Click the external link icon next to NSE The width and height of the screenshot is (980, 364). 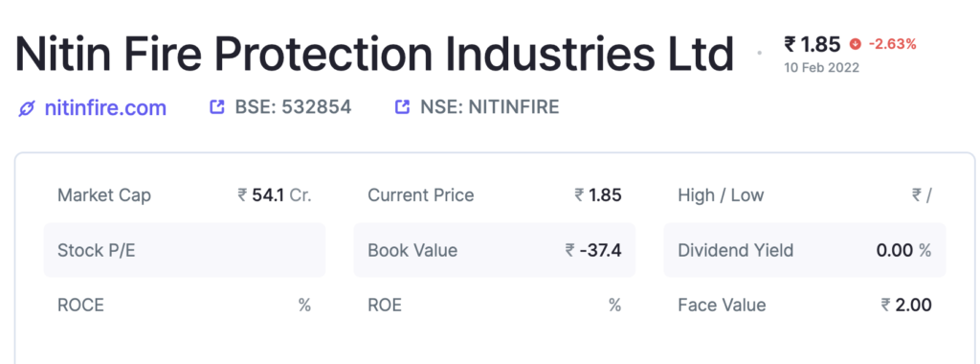pyautogui.click(x=402, y=107)
